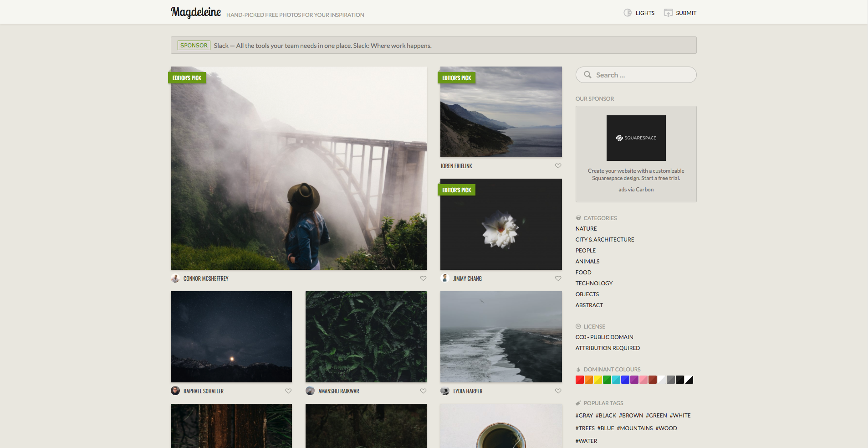Screen dimensions: 868x448
Task: Open Connor McSheffrey's avatar
Action: pyautogui.click(x=175, y=278)
